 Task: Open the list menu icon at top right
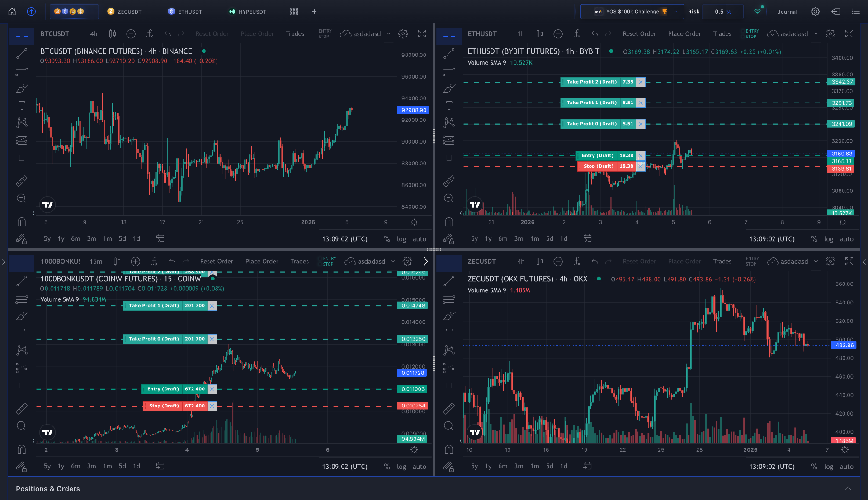856,12
